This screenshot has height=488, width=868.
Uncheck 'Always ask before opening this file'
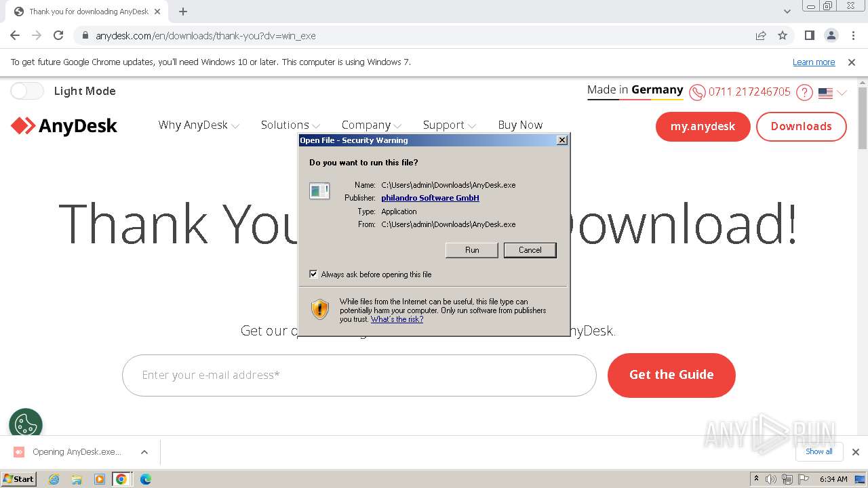[x=313, y=274]
